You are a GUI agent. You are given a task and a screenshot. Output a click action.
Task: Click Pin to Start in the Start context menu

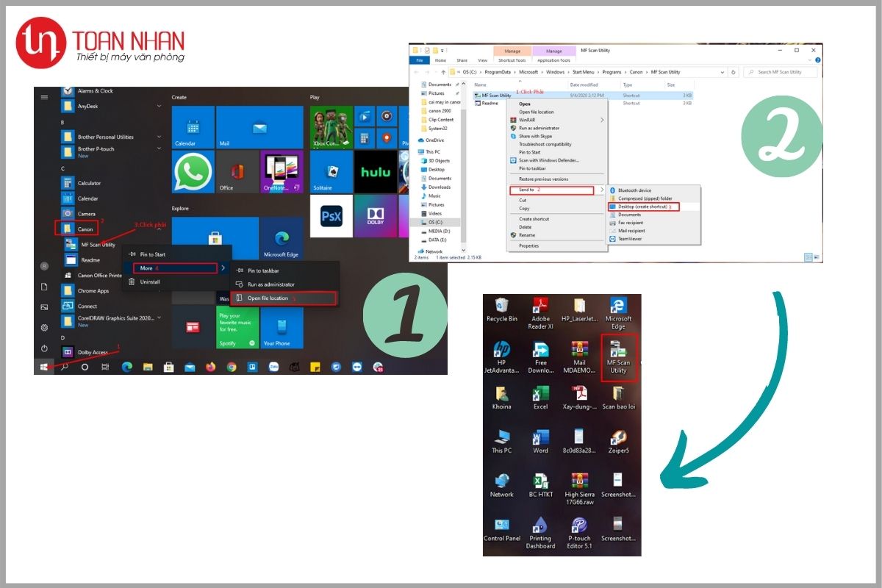click(x=176, y=254)
